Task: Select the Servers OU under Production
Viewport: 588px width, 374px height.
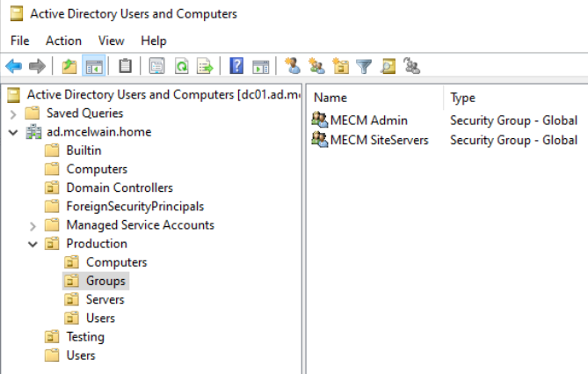Action: 105,300
